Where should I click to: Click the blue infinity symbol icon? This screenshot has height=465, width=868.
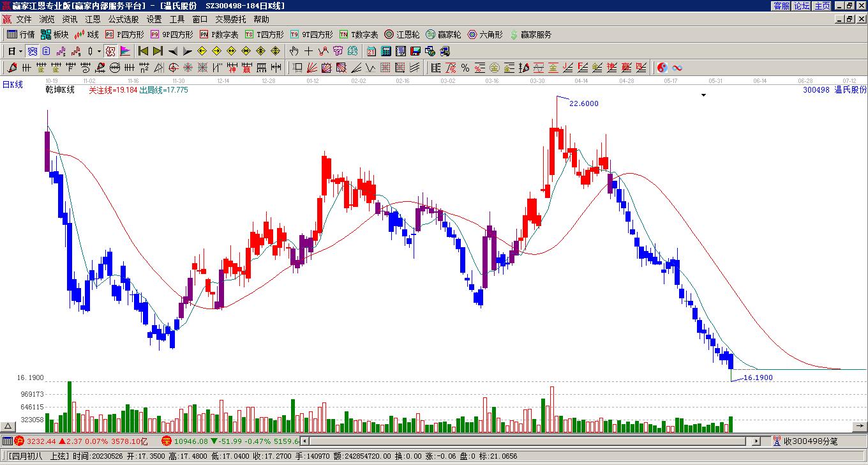point(677,68)
